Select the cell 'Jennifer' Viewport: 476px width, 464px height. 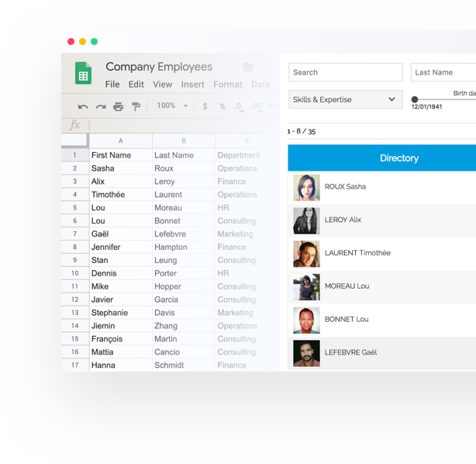(121, 247)
